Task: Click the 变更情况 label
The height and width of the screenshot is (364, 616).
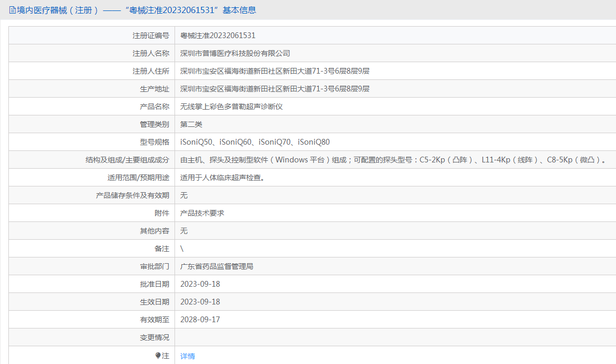Action: 155,338
